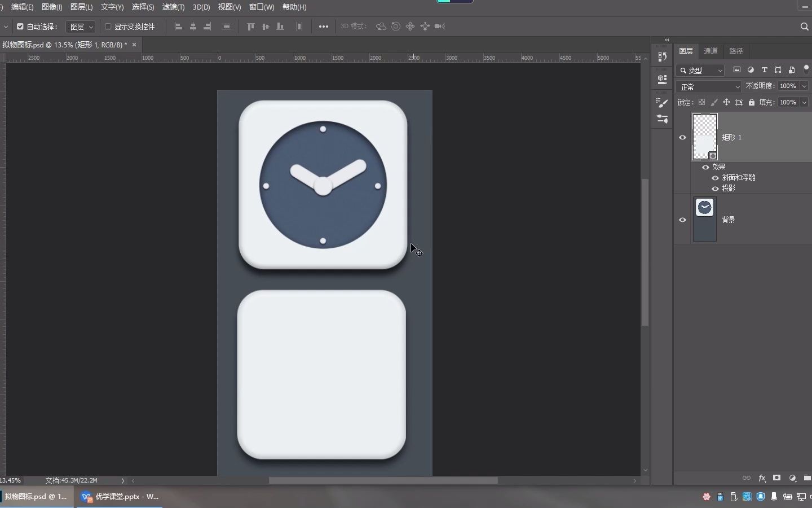
Task: Toggle 自动选择 checkbox
Action: [20, 27]
